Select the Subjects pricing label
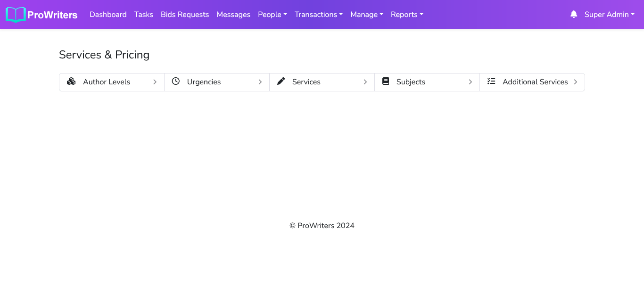The width and height of the screenshot is (644, 303). click(411, 82)
